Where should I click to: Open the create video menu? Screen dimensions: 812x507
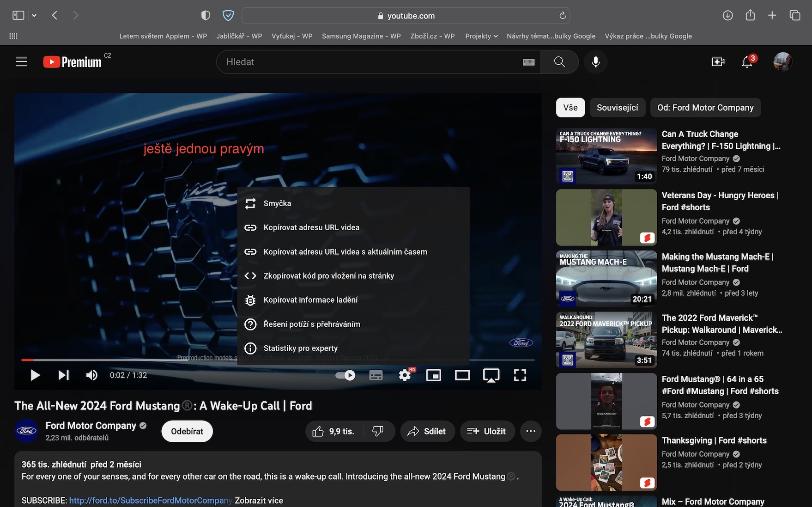pyautogui.click(x=718, y=62)
